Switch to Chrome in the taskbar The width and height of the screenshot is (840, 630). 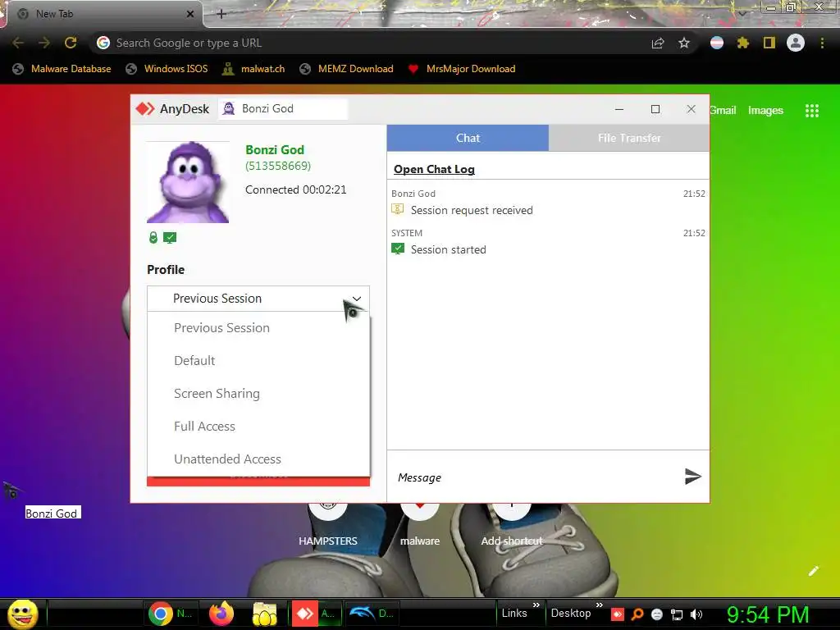[x=171, y=614]
